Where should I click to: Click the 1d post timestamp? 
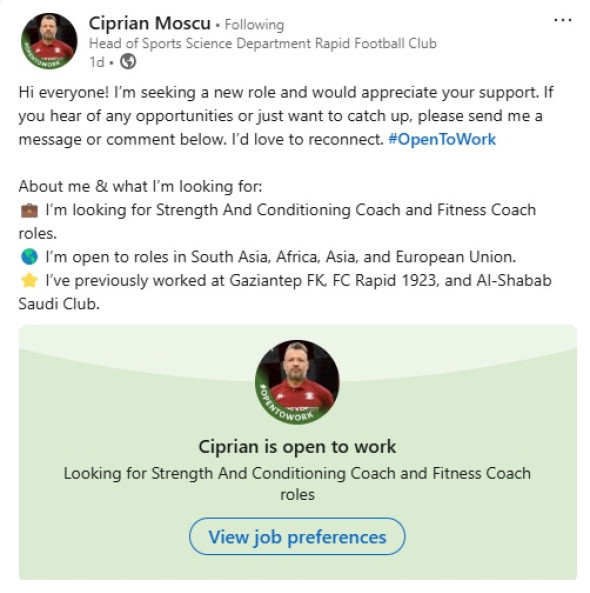point(96,62)
